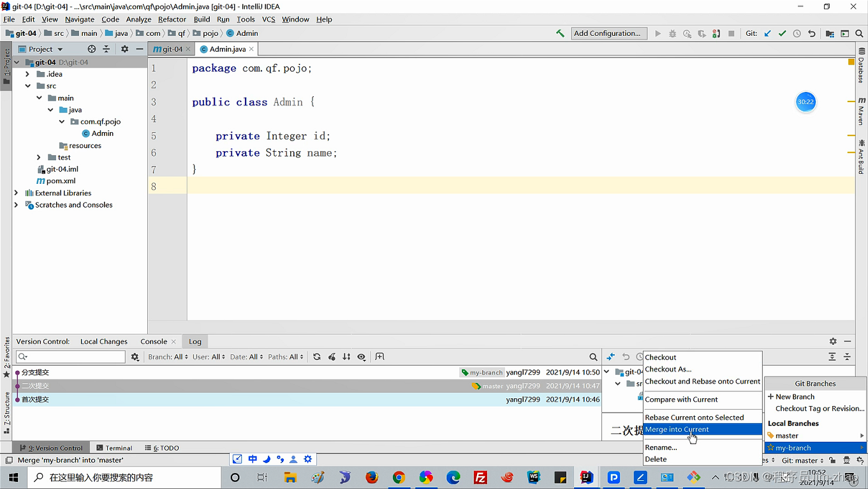Expand External Libraries node
Screen dimensions: 868x489
pyautogui.click(x=17, y=193)
